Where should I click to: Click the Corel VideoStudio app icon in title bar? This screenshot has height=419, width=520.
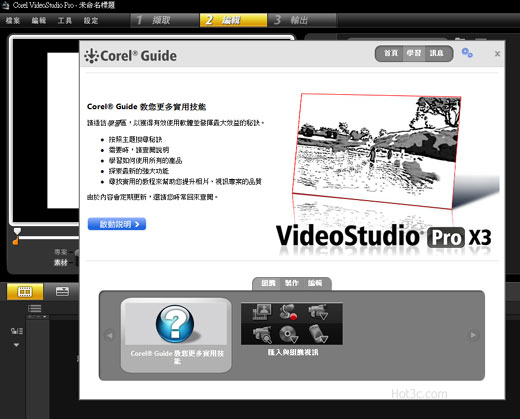6,5
